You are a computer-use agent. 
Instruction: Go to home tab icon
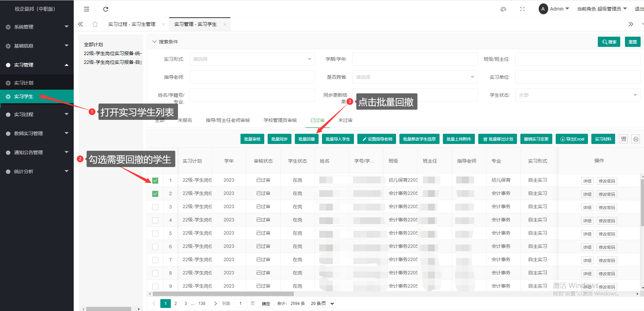95,24
